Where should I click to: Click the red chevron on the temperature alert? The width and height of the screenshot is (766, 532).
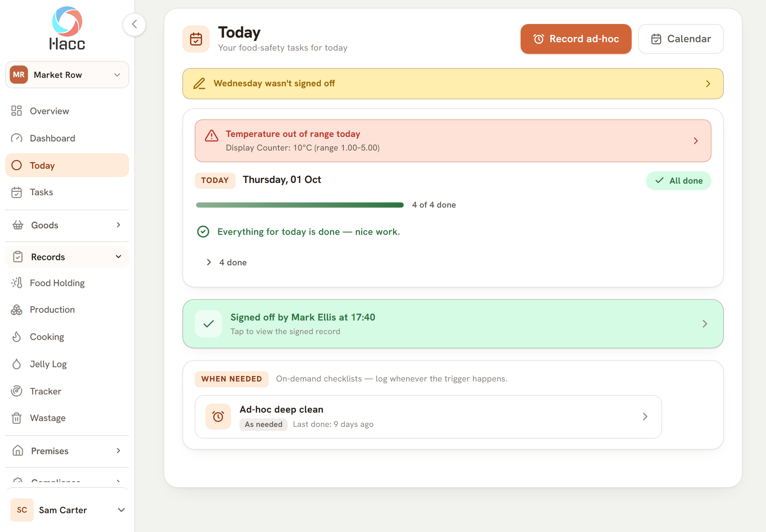[x=696, y=141]
